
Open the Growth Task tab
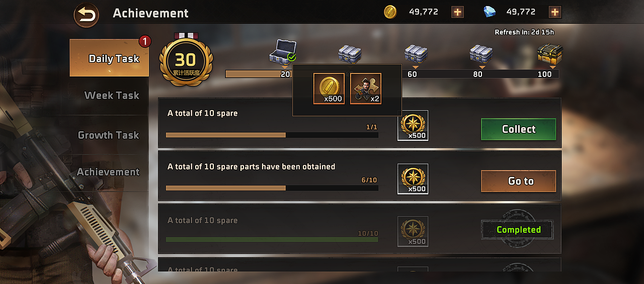pos(108,135)
